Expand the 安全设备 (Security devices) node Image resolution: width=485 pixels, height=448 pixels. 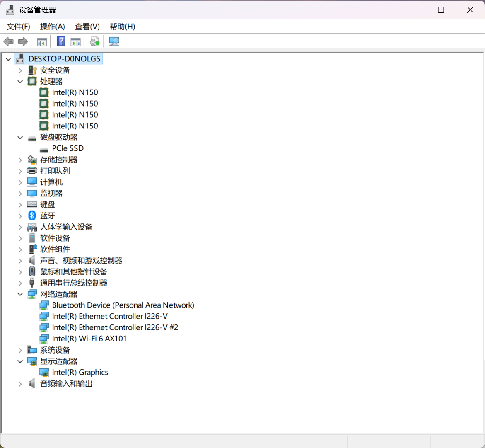(20, 70)
